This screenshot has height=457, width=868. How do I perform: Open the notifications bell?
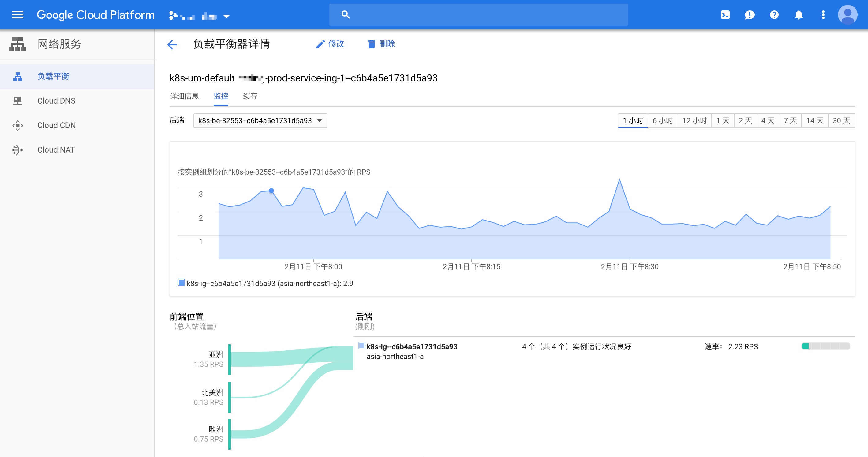[799, 15]
